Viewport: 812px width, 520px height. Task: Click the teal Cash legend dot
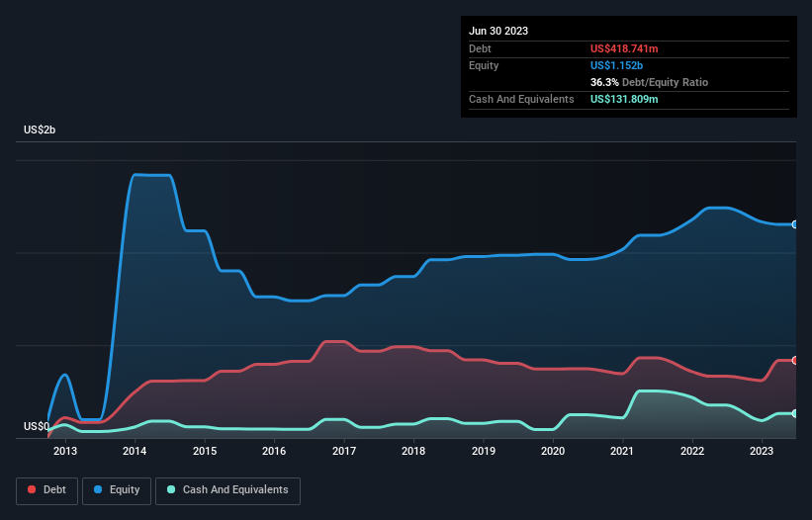[171, 489]
